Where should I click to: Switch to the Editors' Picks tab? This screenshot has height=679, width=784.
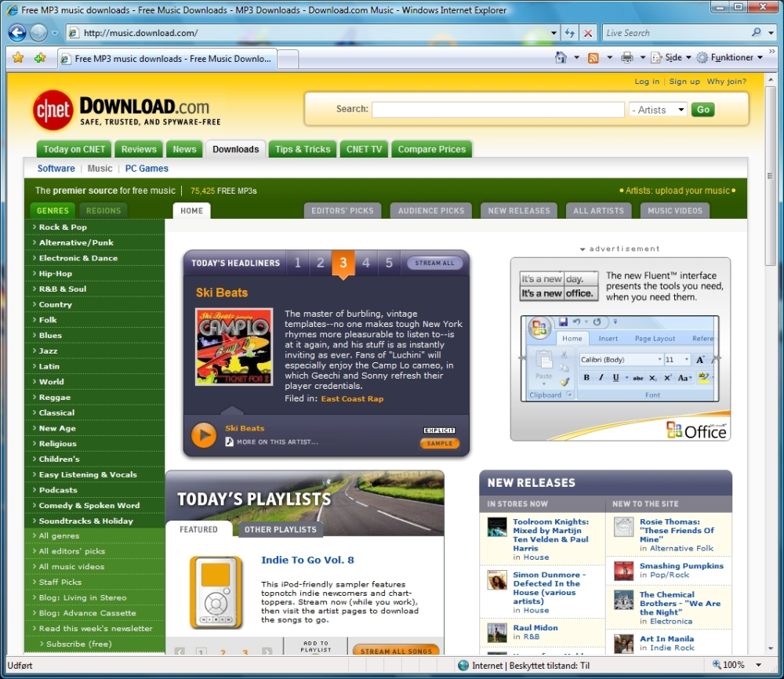click(x=343, y=210)
